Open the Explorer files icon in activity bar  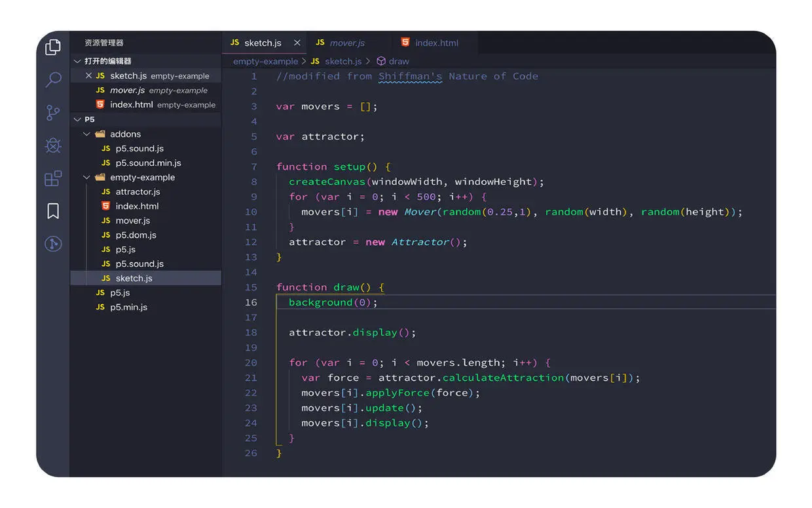53,47
